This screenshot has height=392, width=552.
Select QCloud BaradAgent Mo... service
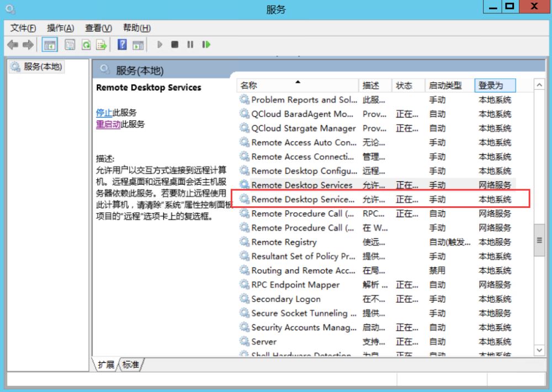[x=376, y=114]
